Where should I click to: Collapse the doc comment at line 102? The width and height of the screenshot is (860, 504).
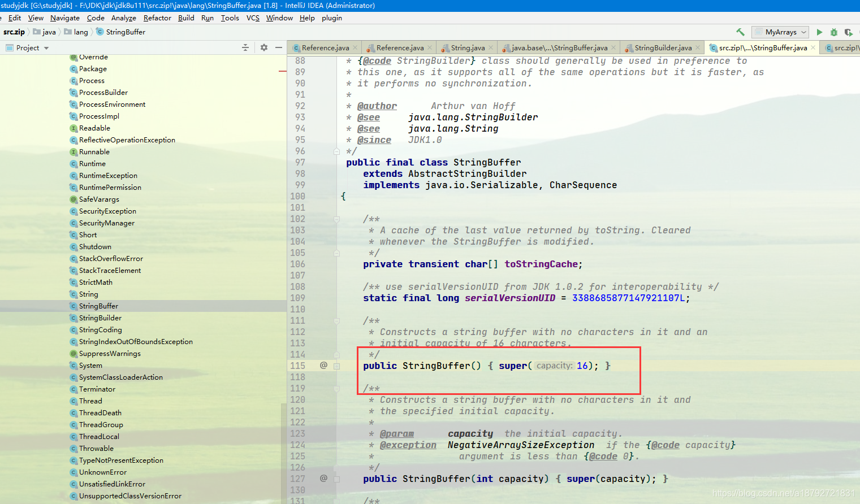(336, 219)
